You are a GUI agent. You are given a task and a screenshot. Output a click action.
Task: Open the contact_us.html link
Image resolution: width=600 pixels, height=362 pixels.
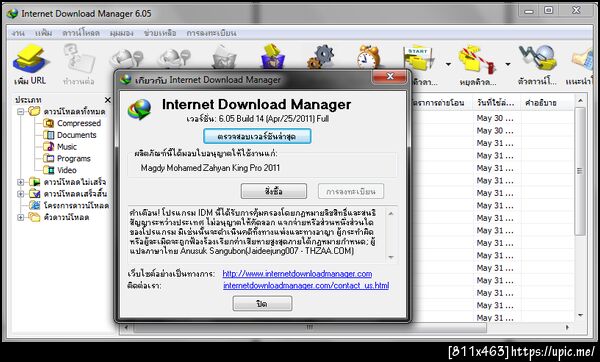306,285
